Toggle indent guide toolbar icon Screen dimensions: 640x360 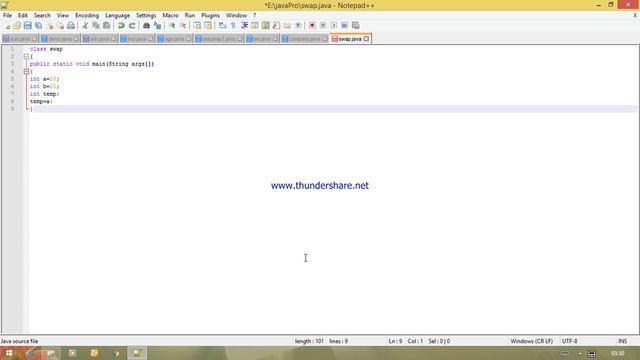point(244,26)
